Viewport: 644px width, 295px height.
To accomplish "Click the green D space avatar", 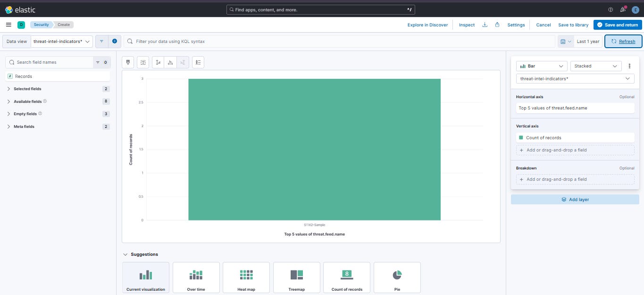I will (21, 25).
